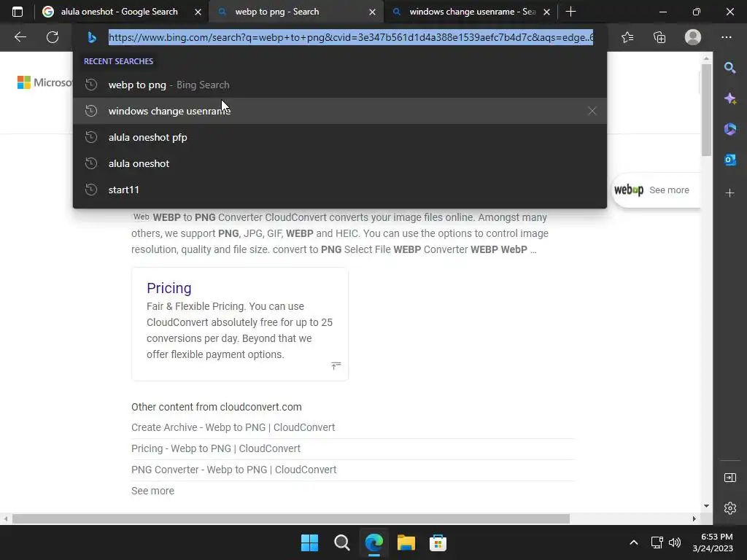The width and height of the screenshot is (747, 560).
Task: Click the page scrollbar up arrow
Action: [706, 58]
